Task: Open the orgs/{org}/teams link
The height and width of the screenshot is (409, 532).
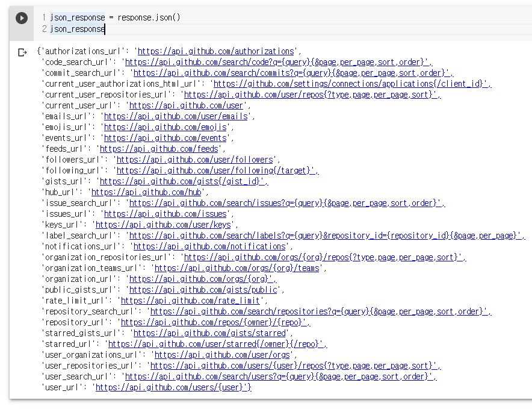Action: [x=237, y=269]
